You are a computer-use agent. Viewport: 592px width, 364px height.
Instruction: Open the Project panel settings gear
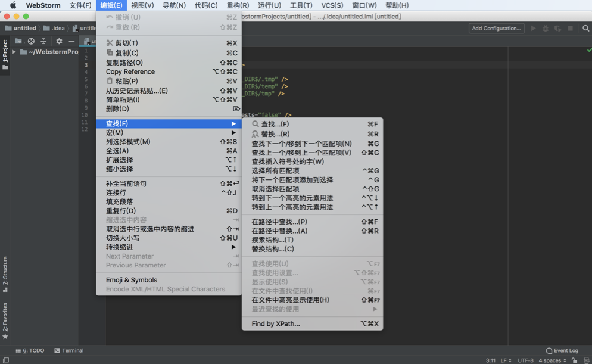[59, 41]
